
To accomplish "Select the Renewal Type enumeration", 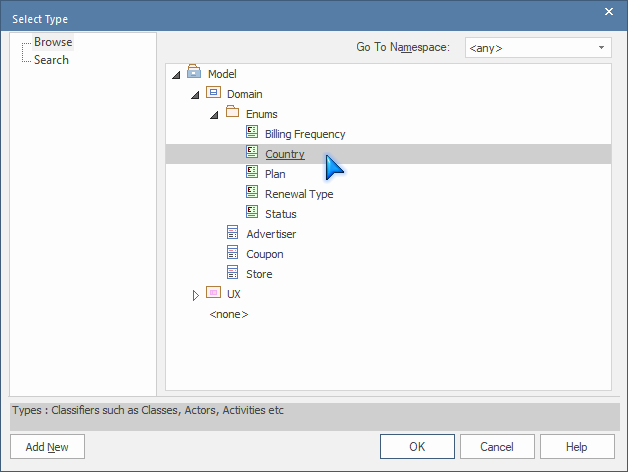I will pos(299,194).
